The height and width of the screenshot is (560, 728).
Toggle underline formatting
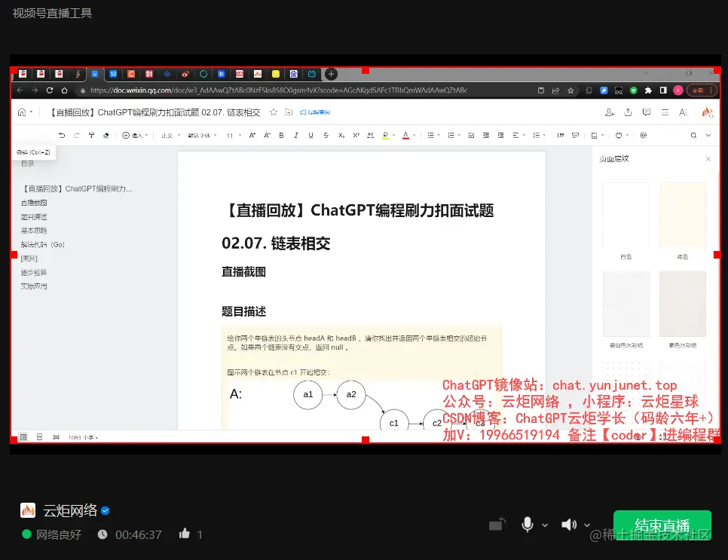point(310,135)
